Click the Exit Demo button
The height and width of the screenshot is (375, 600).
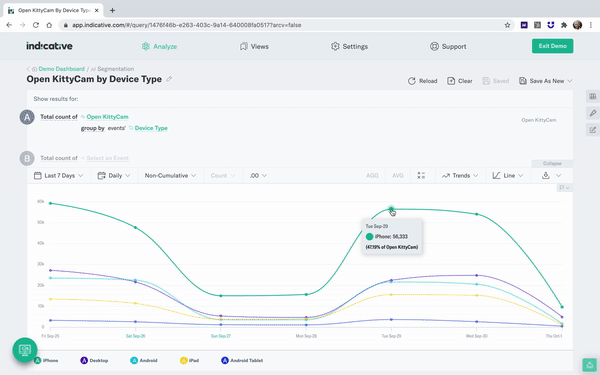tap(553, 46)
